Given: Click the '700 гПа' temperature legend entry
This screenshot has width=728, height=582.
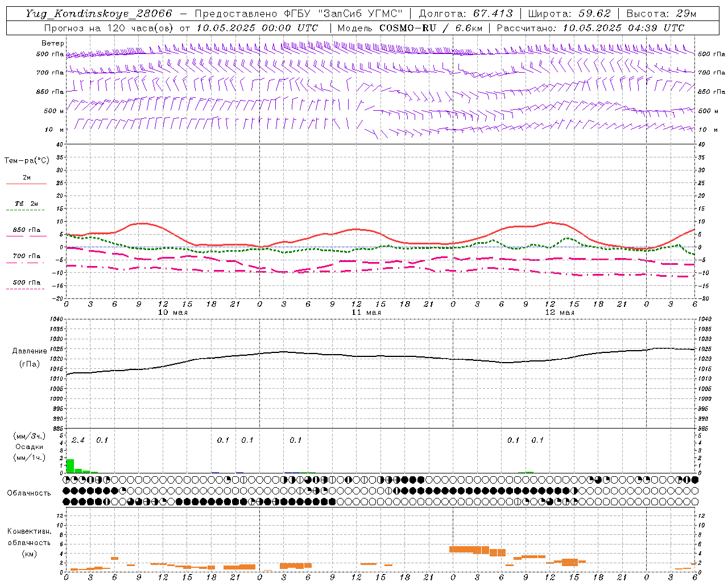Looking at the screenshot, I should [x=26, y=256].
